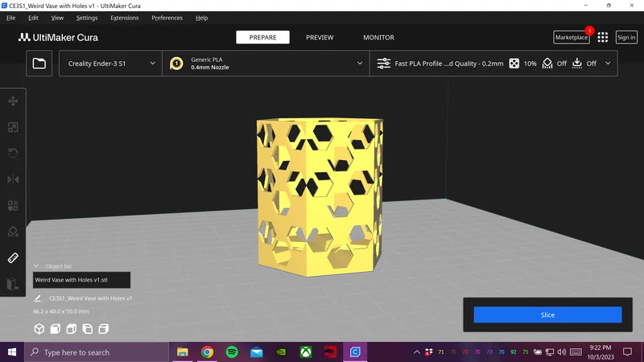
Task: Switch to 3D perspective view cube
Action: click(39, 329)
